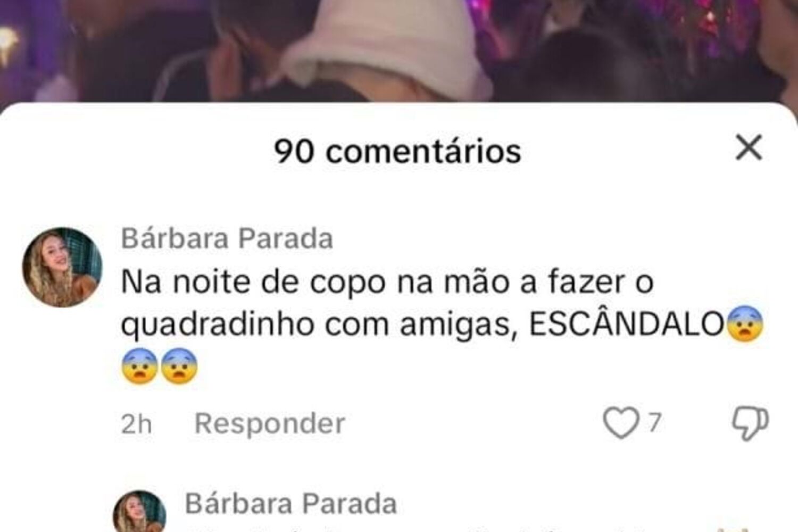Open Bárbara Parada's avatar on second comment
The image size is (798, 532).
point(140,511)
